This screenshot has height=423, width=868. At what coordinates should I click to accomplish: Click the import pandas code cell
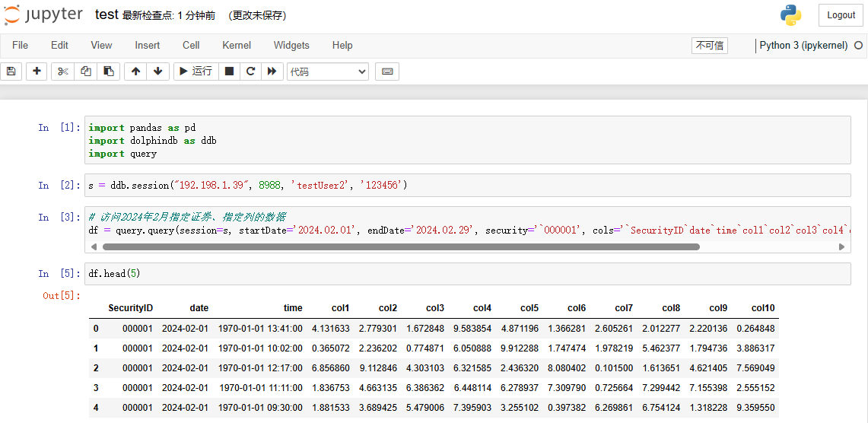coord(467,140)
